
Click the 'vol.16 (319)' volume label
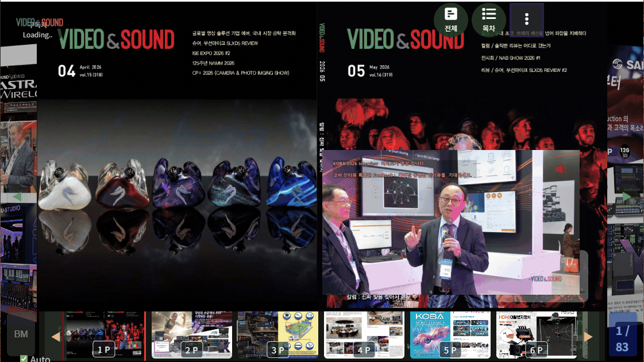[x=381, y=75]
